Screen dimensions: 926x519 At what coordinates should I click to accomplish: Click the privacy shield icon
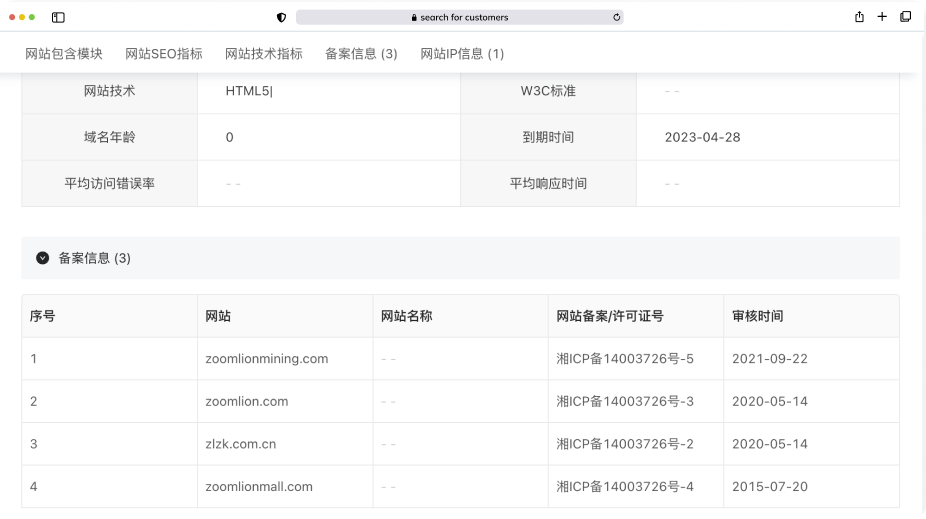point(281,17)
